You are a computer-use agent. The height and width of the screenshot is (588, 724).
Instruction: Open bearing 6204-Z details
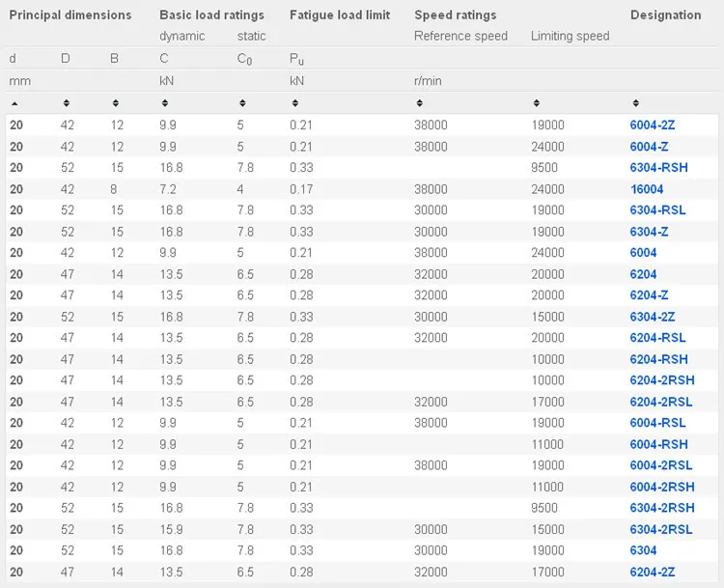649,295
